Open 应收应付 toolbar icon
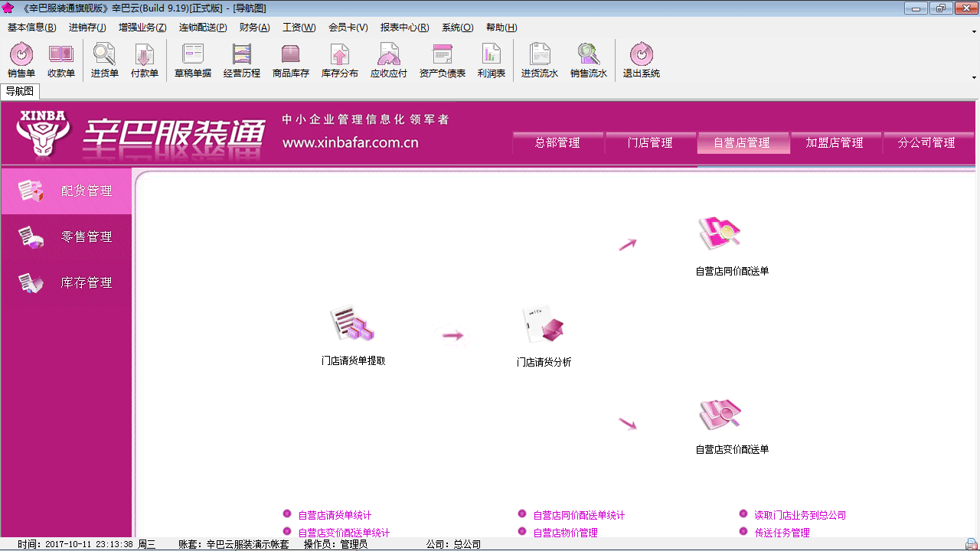The width and height of the screenshot is (980, 551). pos(389,60)
